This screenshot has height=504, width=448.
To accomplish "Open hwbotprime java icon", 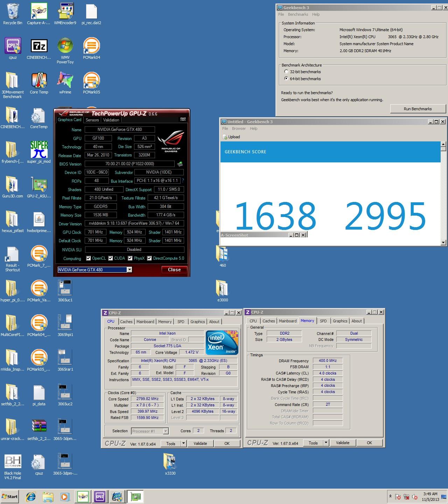I will 39,222.
